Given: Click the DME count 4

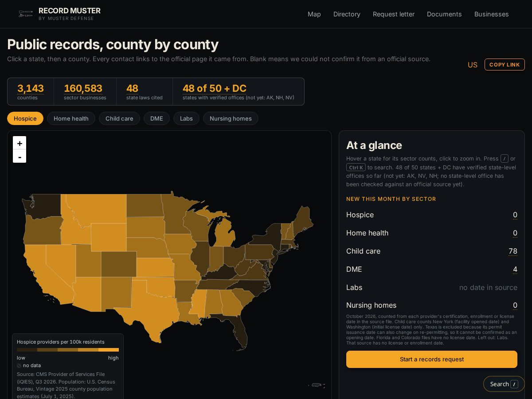Looking at the screenshot, I should 515,269.
